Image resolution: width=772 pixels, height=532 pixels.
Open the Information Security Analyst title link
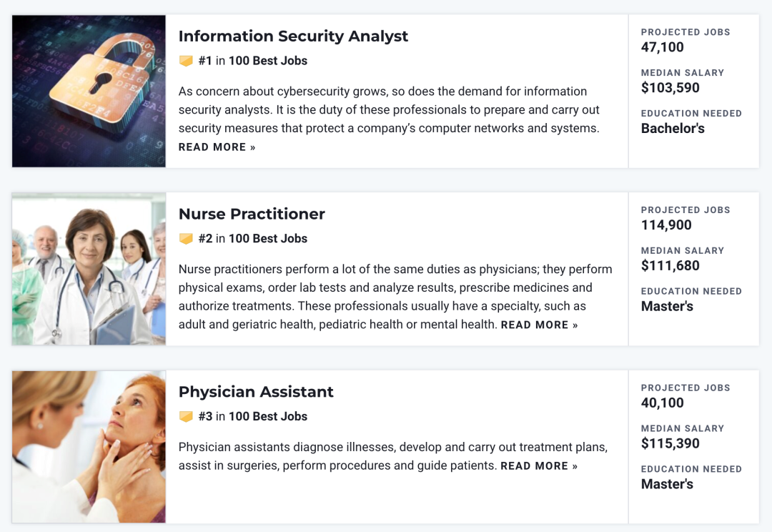(293, 36)
